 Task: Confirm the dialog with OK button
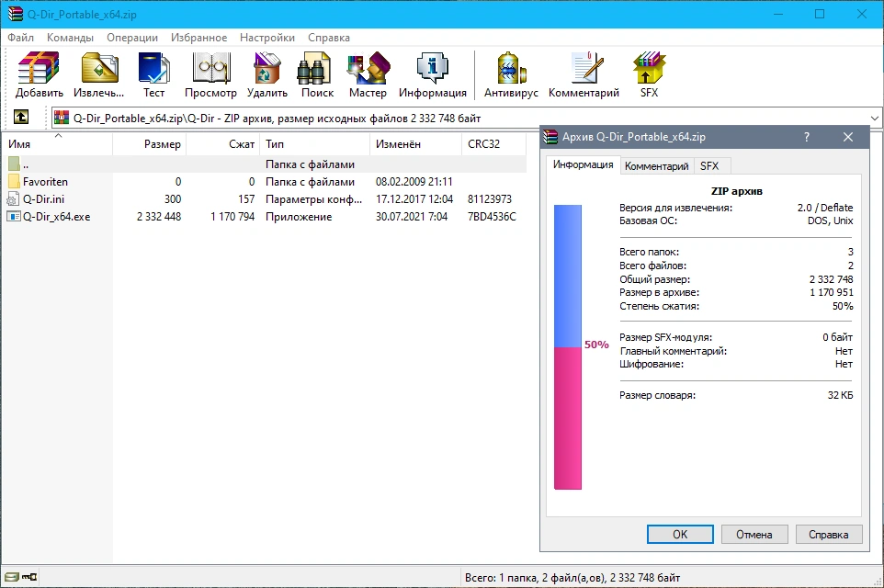680,535
